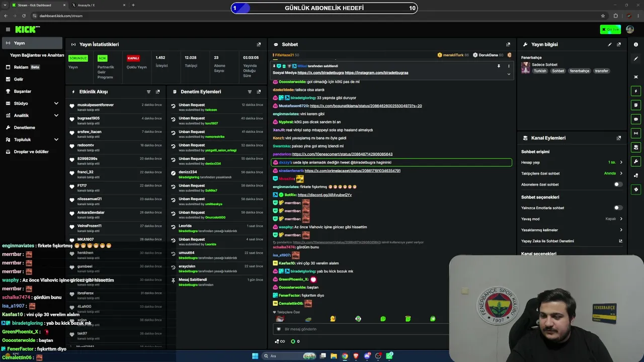Open Takipçilere özel sohbet setting

572,173
